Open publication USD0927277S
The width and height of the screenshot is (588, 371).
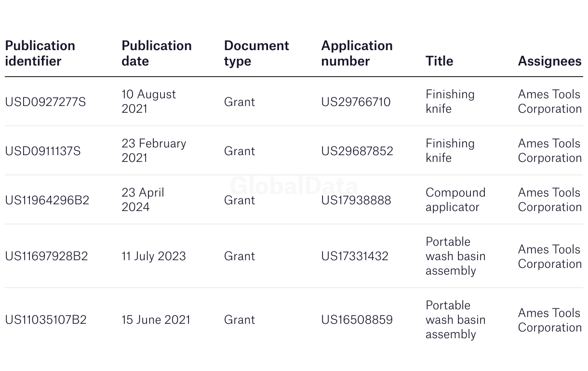tap(45, 102)
